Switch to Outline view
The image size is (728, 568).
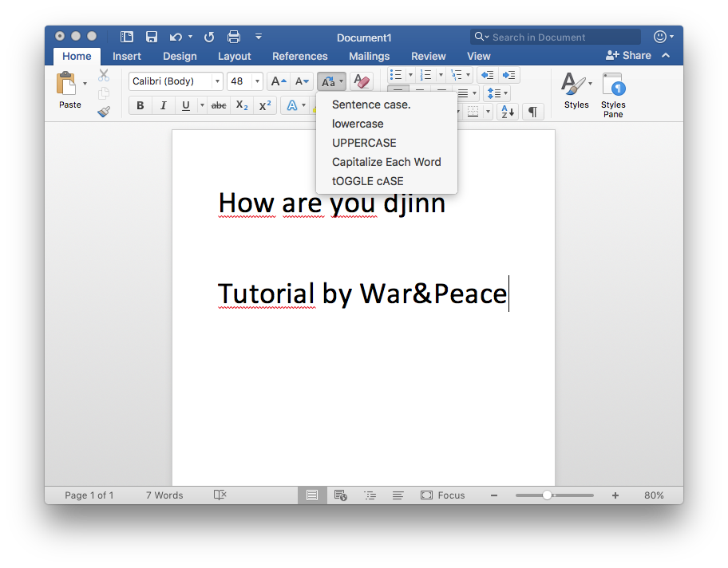[x=370, y=495]
